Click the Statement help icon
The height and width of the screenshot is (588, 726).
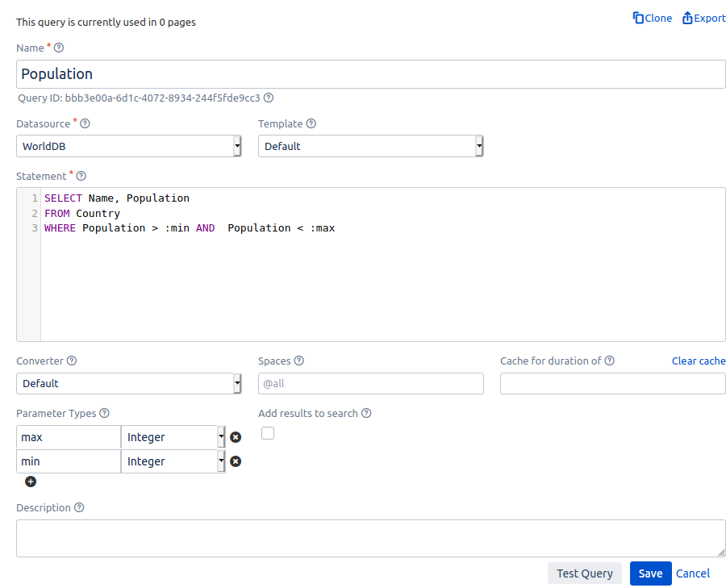coord(81,176)
